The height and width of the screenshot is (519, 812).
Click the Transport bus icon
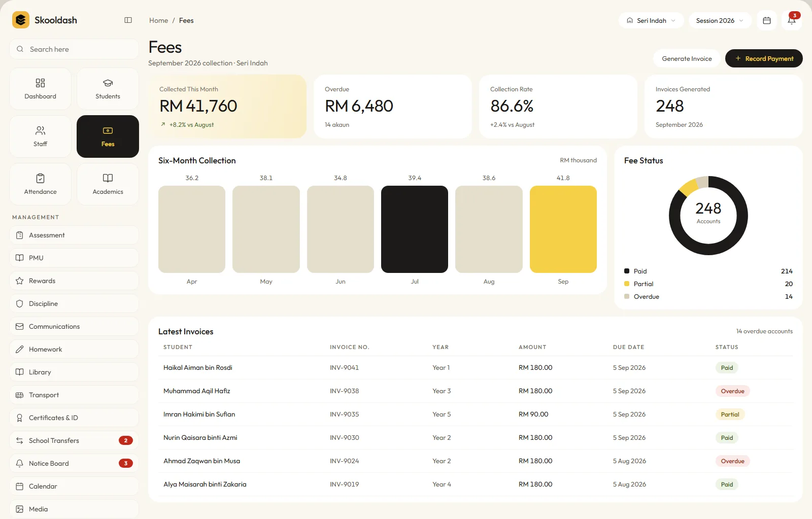coord(20,395)
